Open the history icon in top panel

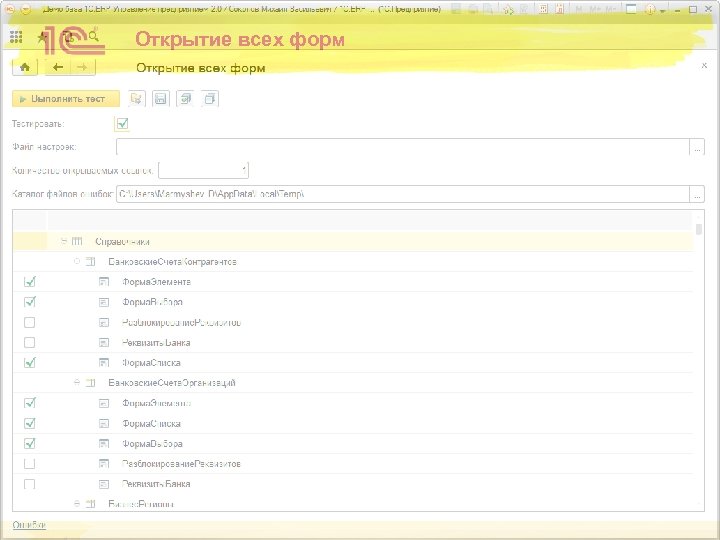[x=68, y=37]
